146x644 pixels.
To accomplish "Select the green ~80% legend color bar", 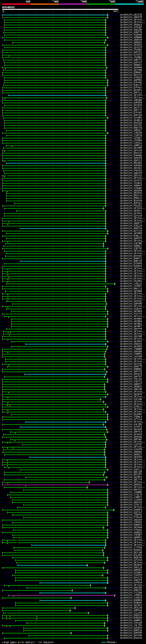I will click(x=101, y=4).
